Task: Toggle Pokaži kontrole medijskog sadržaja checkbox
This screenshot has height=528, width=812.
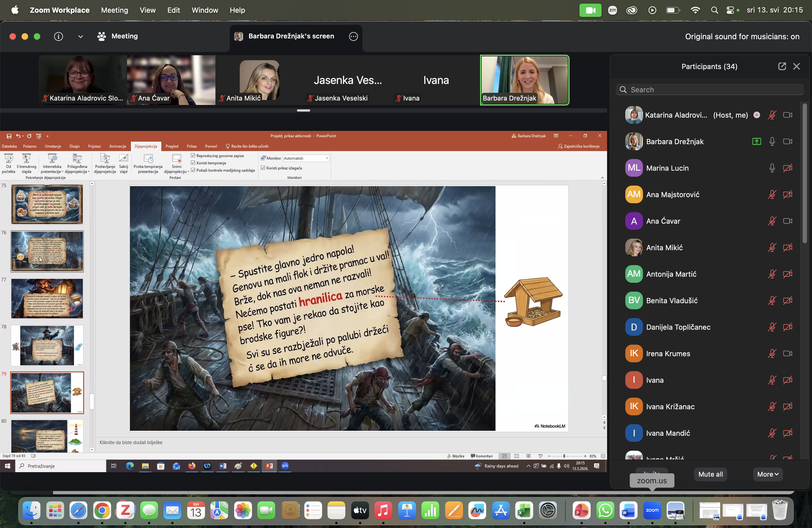Action: pos(193,170)
